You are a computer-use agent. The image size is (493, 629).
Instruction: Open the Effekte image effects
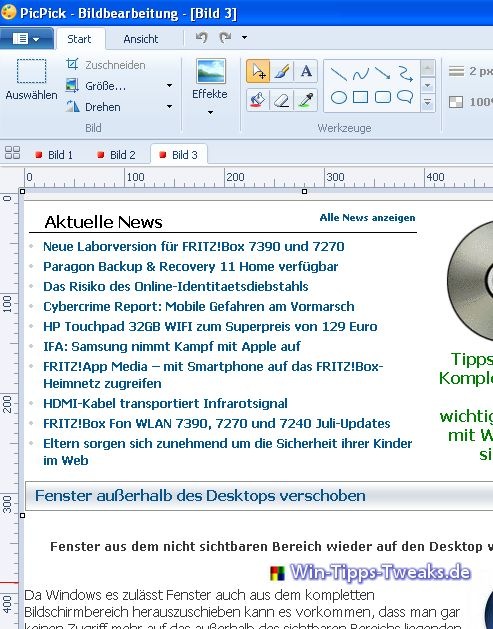(x=210, y=79)
